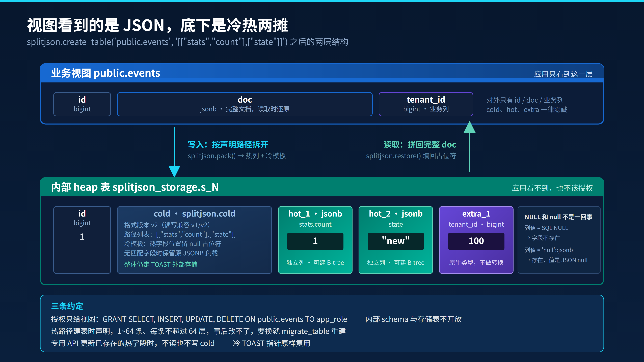Select the id bigint box in the business view
The width and height of the screenshot is (644, 362).
[x=82, y=104]
